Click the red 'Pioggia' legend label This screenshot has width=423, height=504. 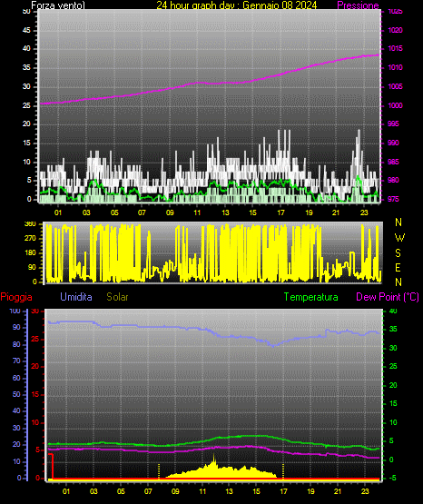[x=16, y=297]
